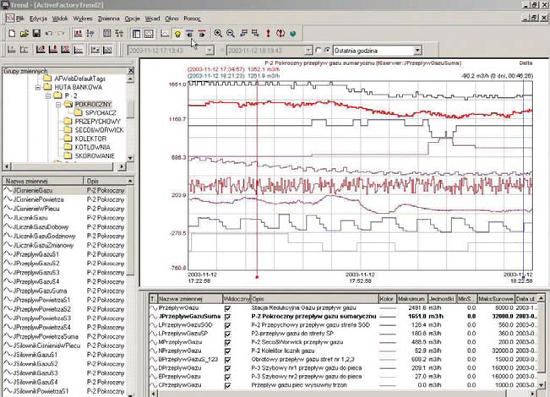
Task: Open the end time 18:19:43 dropdown arrow
Action: click(308, 51)
